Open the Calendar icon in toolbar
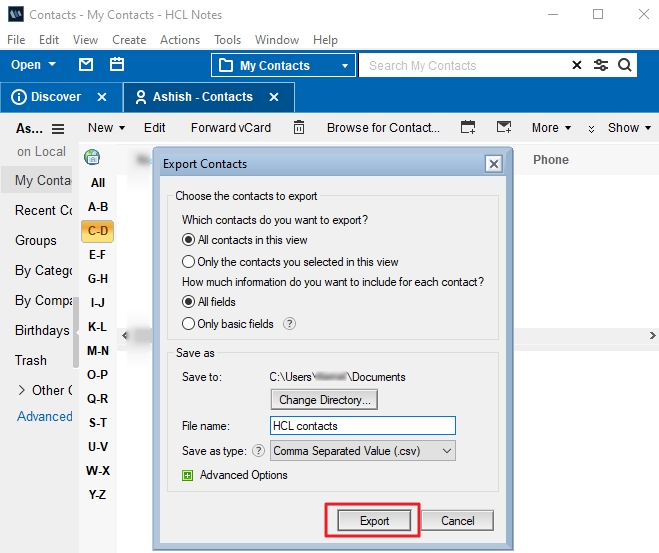Image resolution: width=659 pixels, height=553 pixels. [116, 65]
